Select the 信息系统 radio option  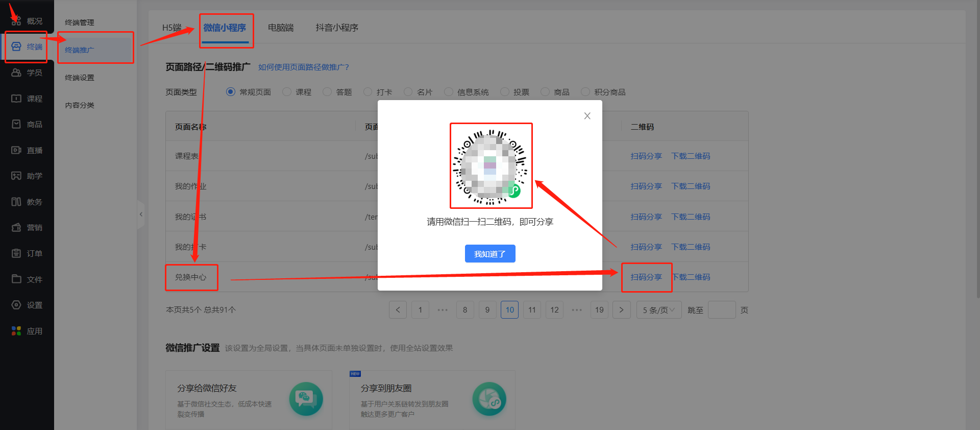point(449,92)
